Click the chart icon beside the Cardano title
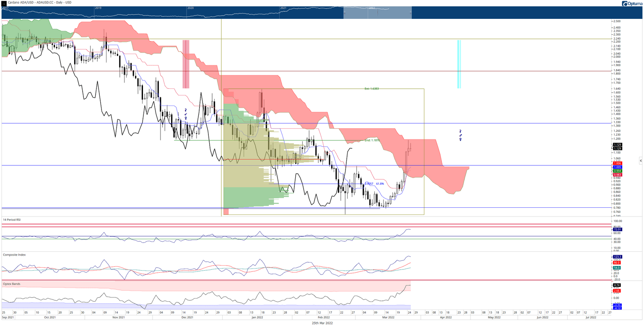The height and width of the screenshot is (328, 644). (x=4, y=3)
